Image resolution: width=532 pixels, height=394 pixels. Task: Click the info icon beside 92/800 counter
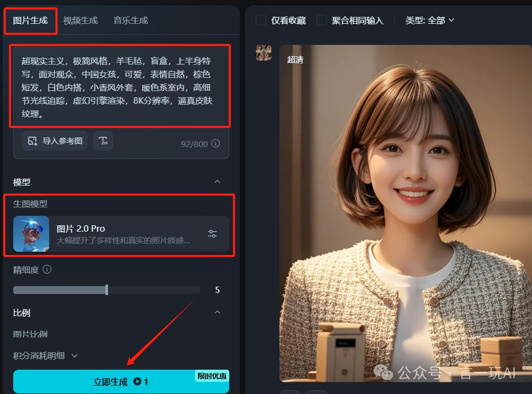(x=216, y=144)
